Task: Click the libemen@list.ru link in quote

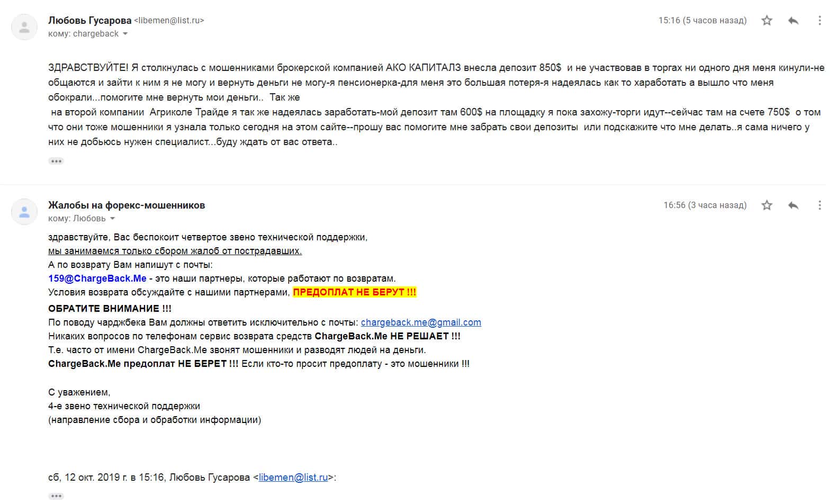Action: (x=293, y=478)
